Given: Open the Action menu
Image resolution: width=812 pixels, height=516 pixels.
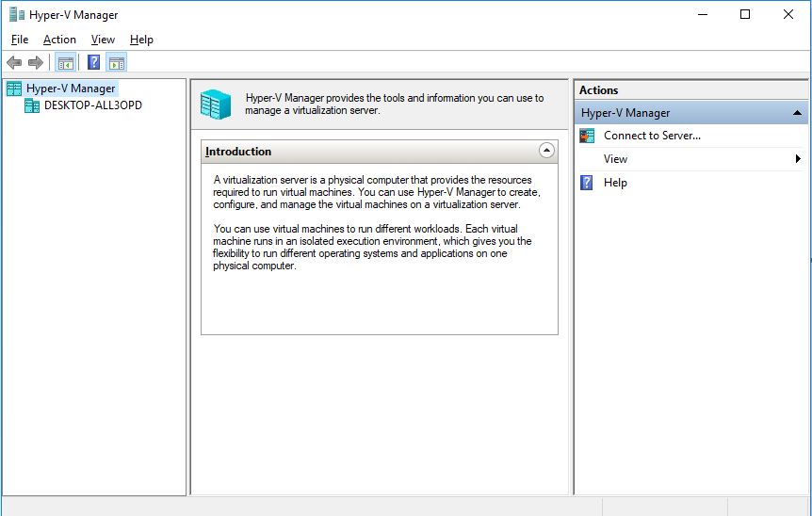Looking at the screenshot, I should (59, 40).
